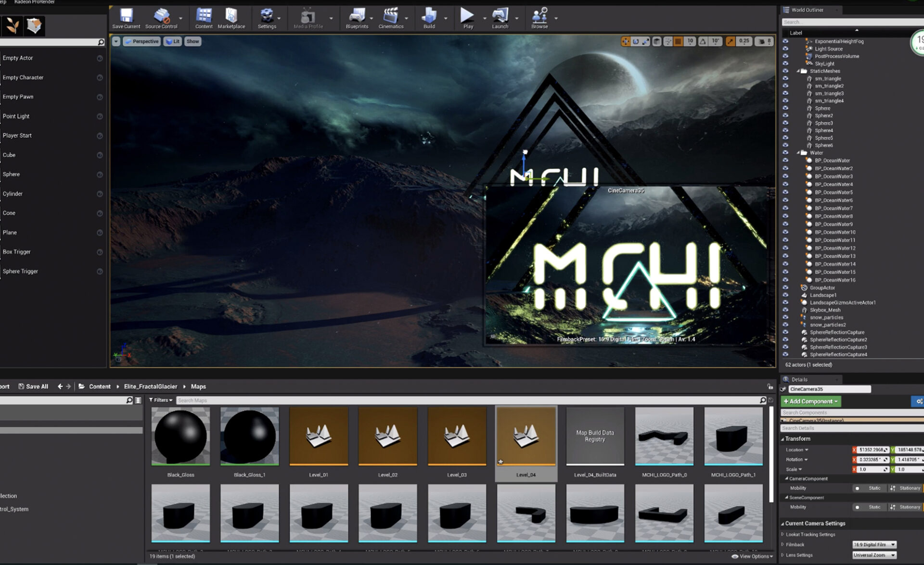Click the Play button in toolbar
The image size is (924, 565).
pyautogui.click(x=468, y=18)
